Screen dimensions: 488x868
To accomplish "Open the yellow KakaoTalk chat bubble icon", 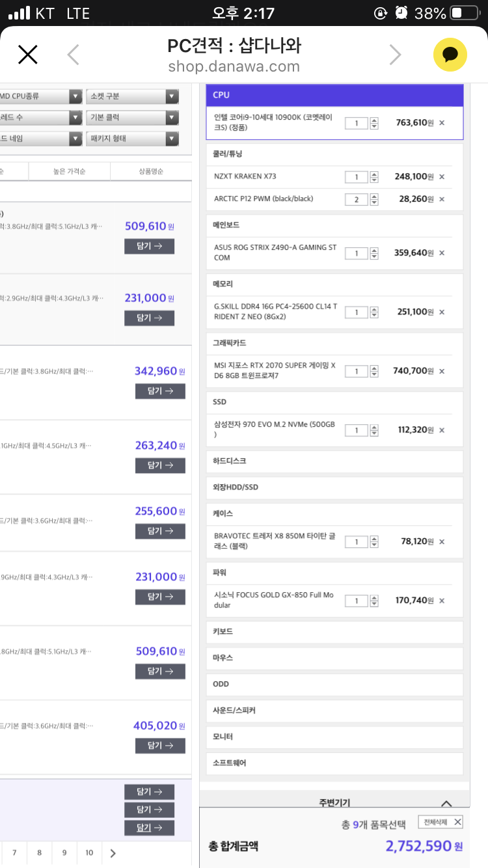I will pyautogui.click(x=450, y=55).
